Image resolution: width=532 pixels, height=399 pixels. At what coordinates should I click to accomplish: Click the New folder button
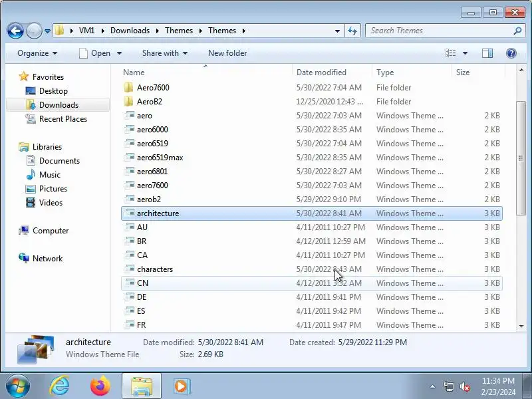tap(227, 53)
